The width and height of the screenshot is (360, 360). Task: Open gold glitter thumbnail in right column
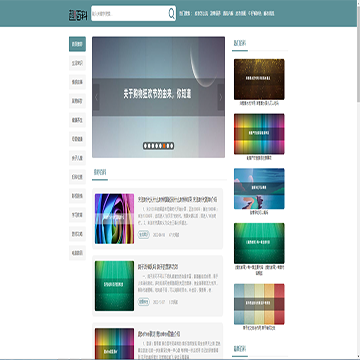(x=259, y=79)
